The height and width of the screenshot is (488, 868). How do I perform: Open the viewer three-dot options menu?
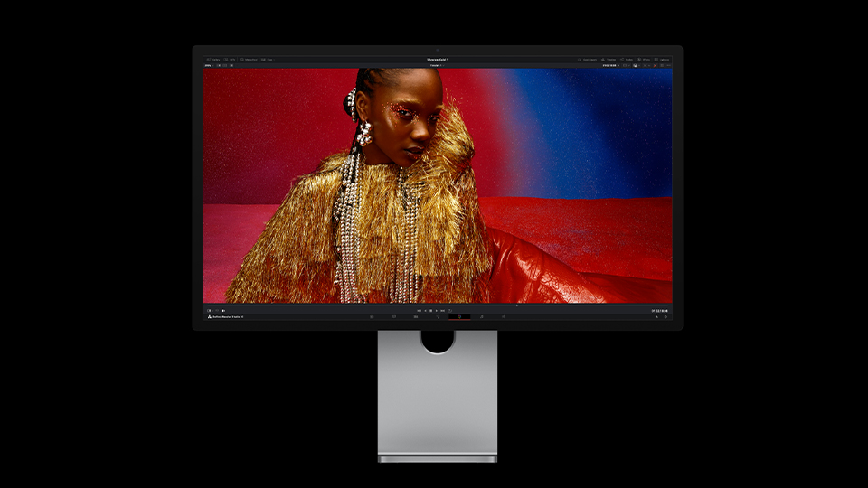668,65
